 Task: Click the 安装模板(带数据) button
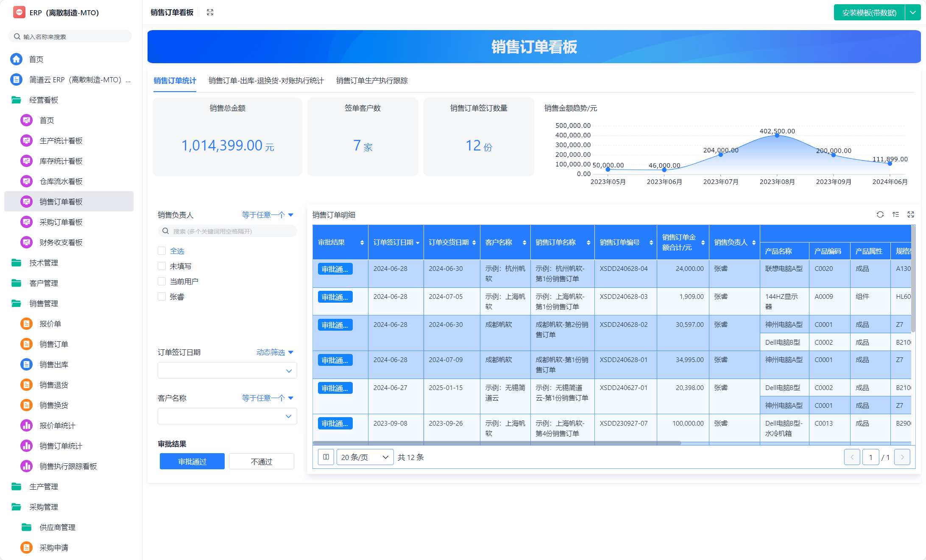869,13
